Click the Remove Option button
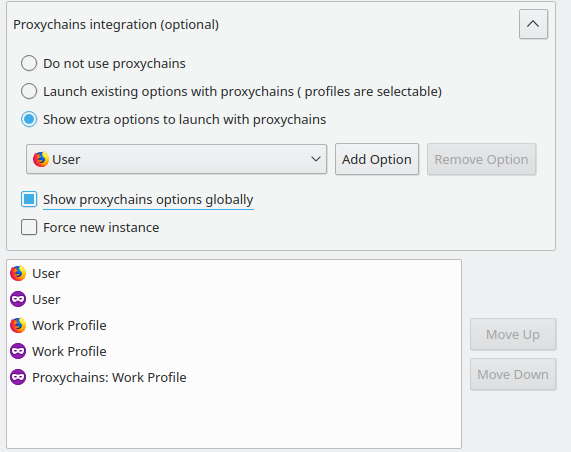 481,159
